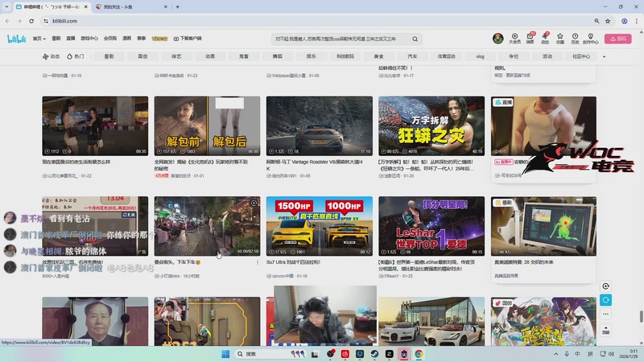This screenshot has width=644, height=362.
Task: Select the vlog category chip
Action: (x=480, y=56)
